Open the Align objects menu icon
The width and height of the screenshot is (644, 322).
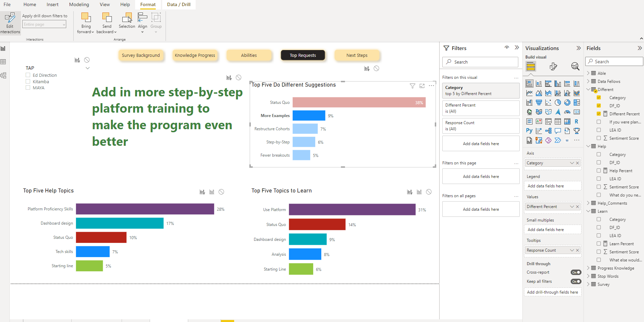pos(143,17)
